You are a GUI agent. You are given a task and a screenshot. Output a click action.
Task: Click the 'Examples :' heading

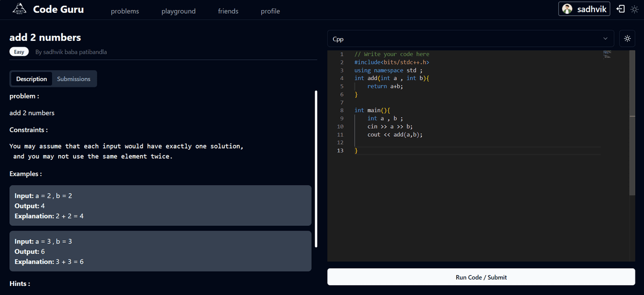point(26,174)
